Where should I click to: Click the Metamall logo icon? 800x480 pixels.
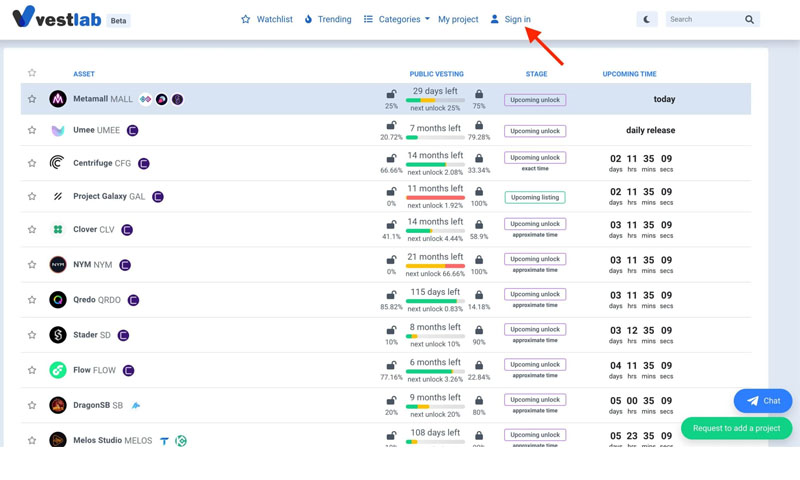58,99
